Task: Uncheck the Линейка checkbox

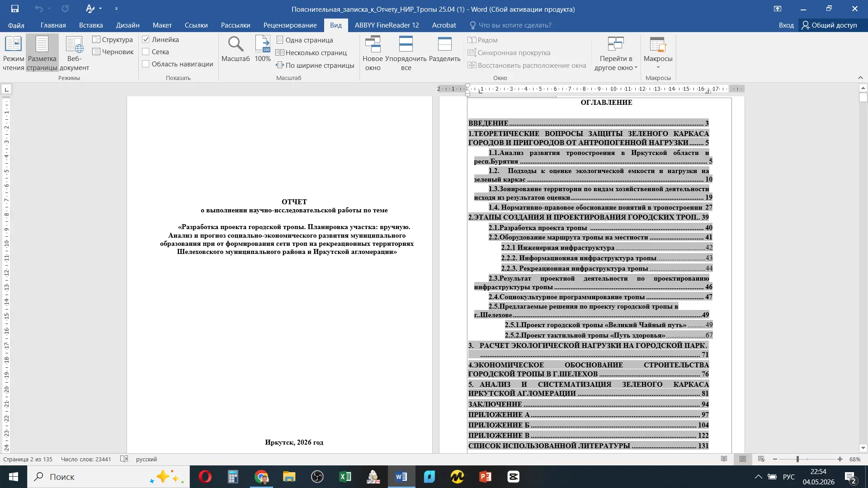Action: [x=146, y=40]
